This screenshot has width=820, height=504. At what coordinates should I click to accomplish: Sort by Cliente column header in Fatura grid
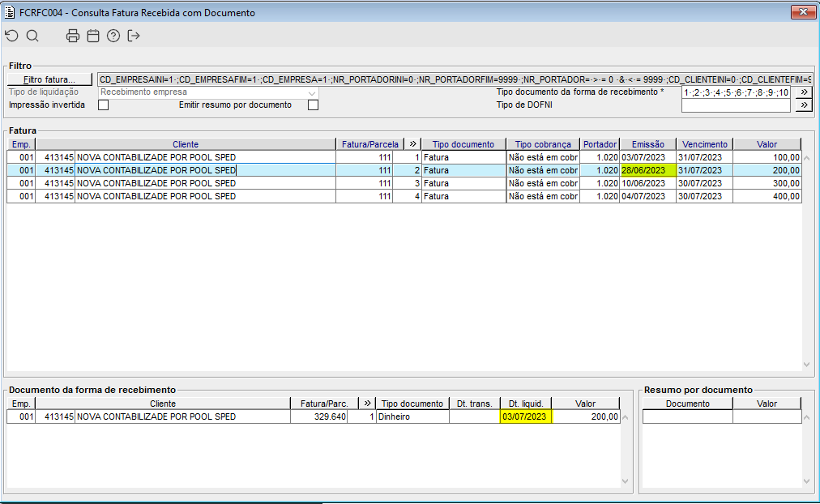[x=186, y=144]
